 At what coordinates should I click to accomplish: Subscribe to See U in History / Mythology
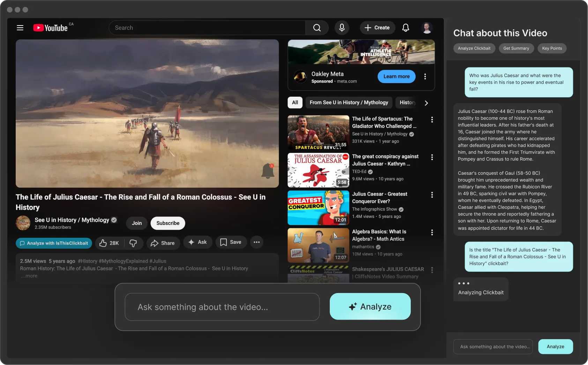pos(168,223)
